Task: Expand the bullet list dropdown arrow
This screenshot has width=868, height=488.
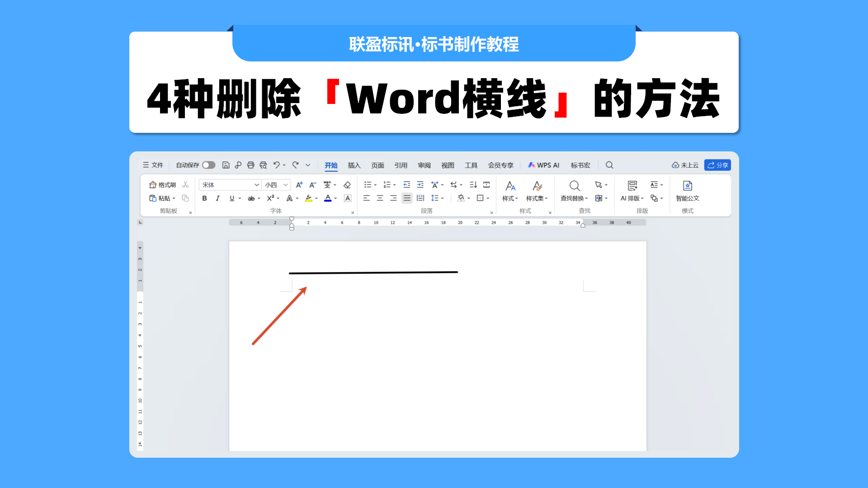Action: tap(375, 185)
